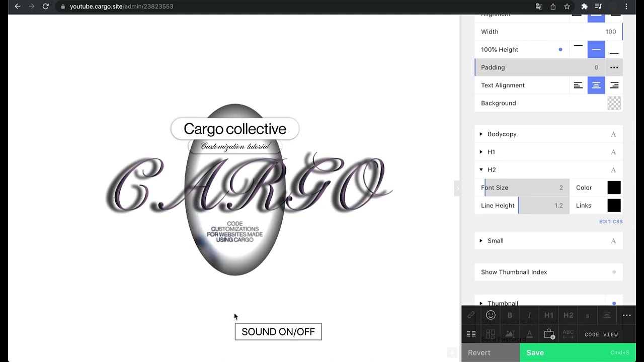Open Small font settings A icon
The image size is (644, 362).
pos(613,241)
